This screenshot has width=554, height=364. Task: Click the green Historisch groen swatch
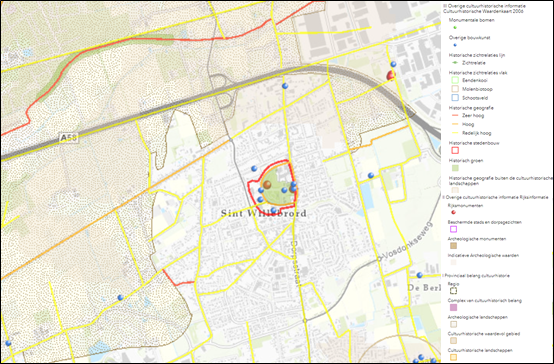[x=455, y=168]
